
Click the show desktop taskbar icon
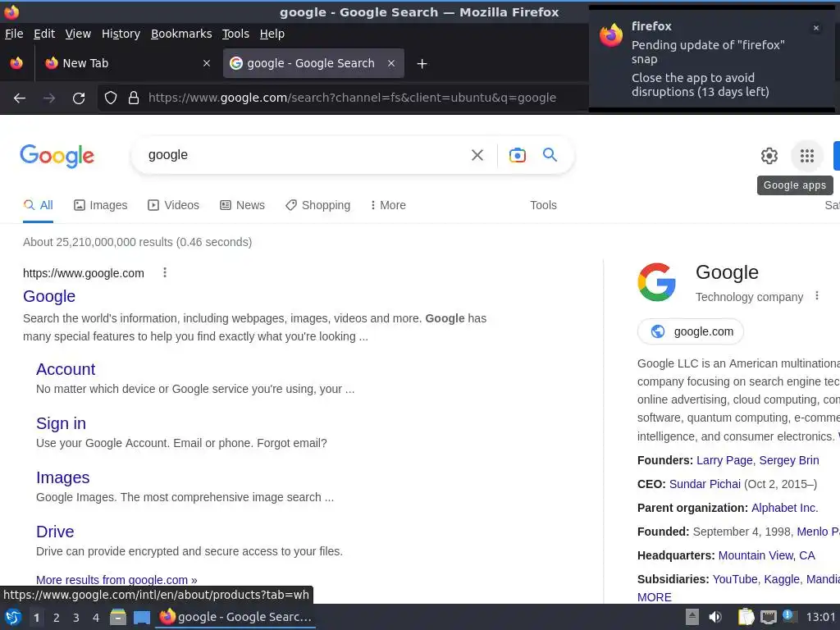point(141,617)
